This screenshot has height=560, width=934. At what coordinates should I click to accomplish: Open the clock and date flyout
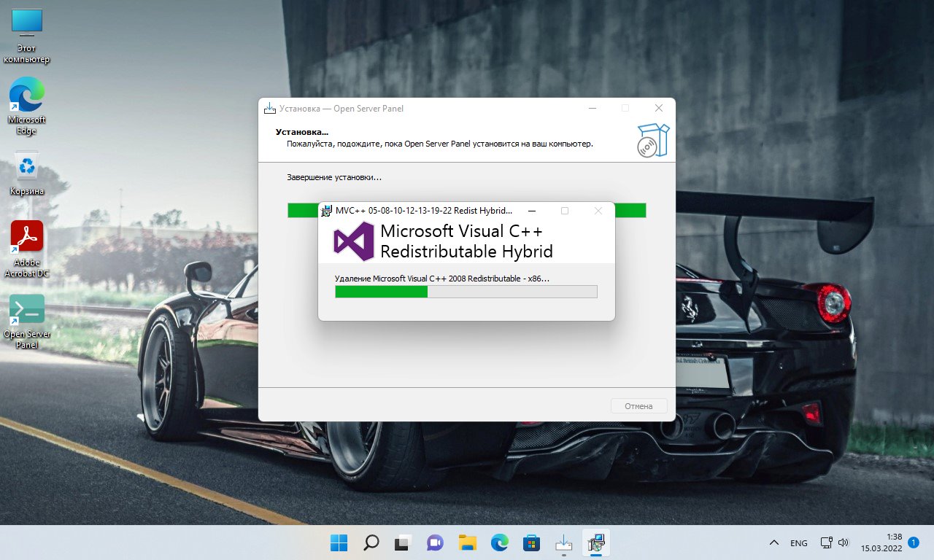tap(881, 542)
